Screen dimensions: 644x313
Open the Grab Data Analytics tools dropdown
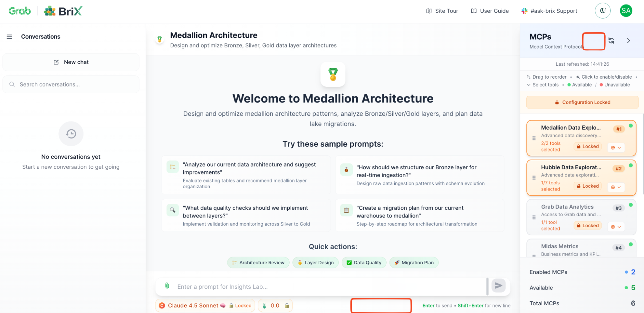click(616, 227)
